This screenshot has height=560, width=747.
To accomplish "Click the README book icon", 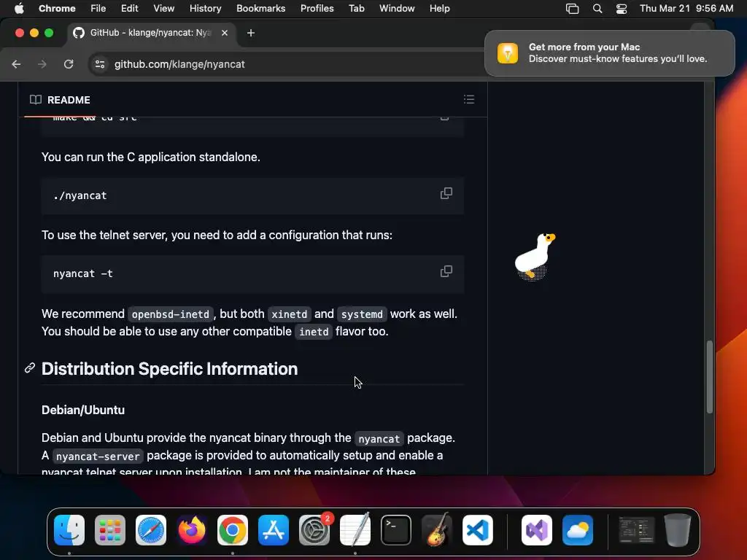I will (x=35, y=99).
